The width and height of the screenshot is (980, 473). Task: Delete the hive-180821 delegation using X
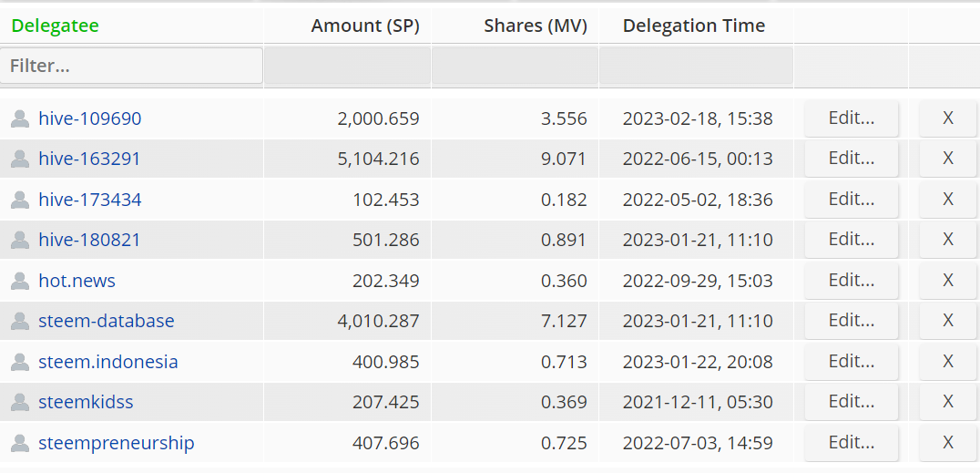pyautogui.click(x=947, y=240)
